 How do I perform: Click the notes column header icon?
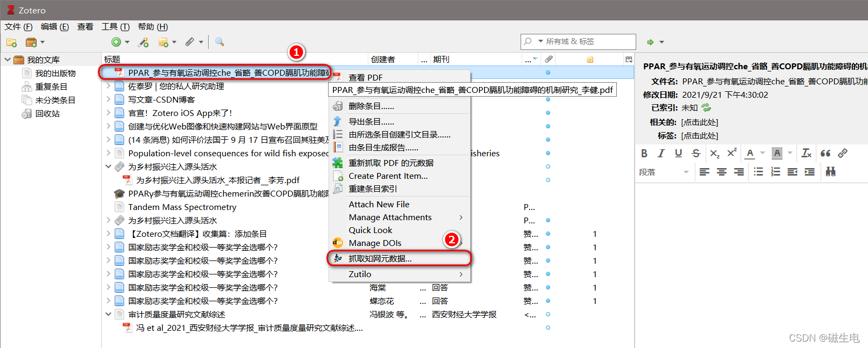[590, 60]
